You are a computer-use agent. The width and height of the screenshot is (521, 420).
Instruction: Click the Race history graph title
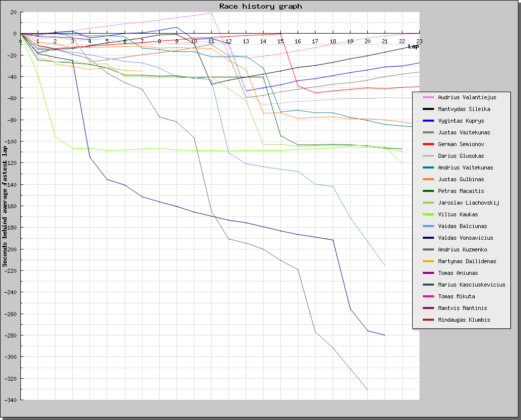tap(260, 6)
